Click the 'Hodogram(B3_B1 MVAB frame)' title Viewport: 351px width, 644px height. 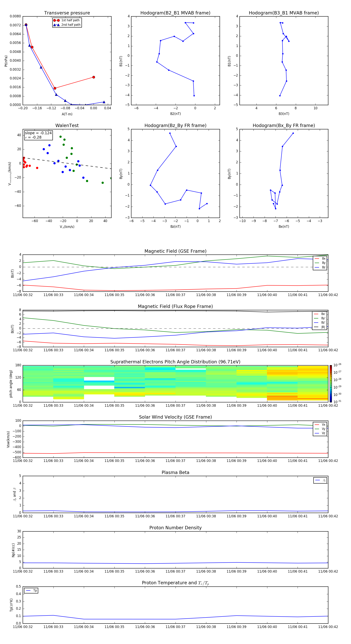(284, 13)
